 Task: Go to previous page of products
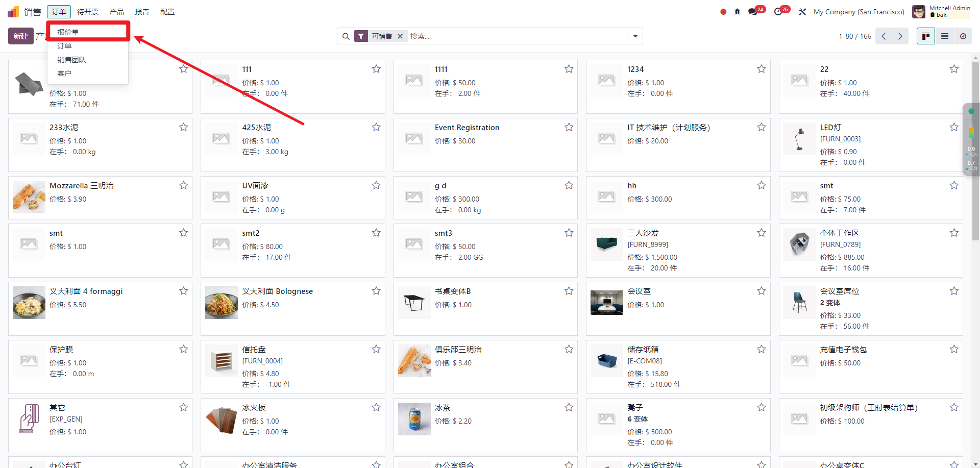884,36
